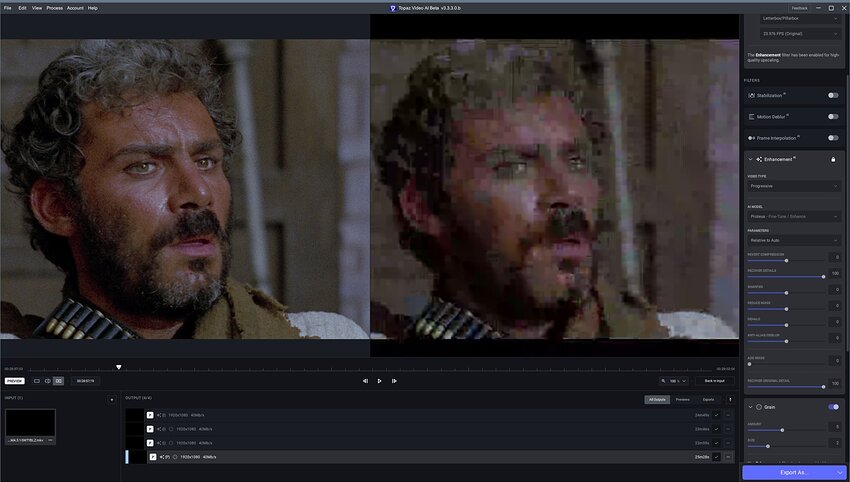
Task: Select the side-by-side view layout icon
Action: coord(59,381)
